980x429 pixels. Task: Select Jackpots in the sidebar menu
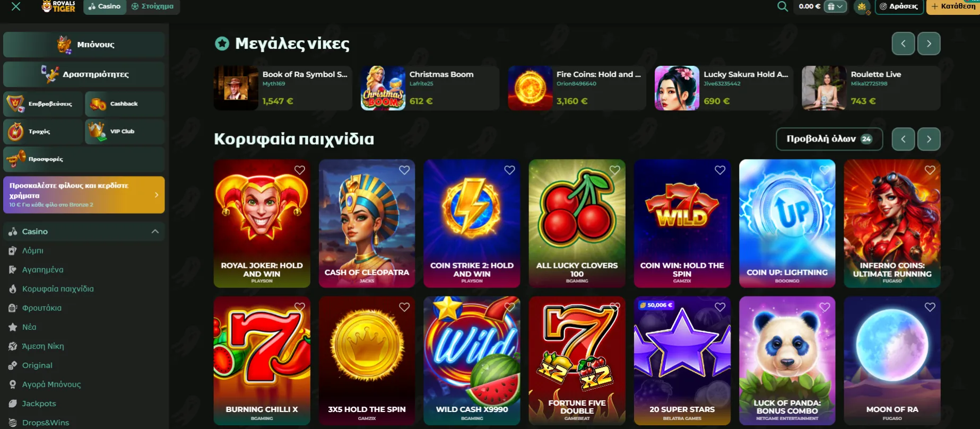[39, 404]
